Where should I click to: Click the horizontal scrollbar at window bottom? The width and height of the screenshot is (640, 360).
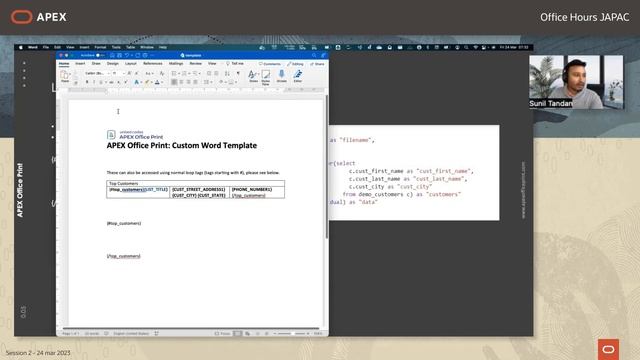click(x=191, y=328)
